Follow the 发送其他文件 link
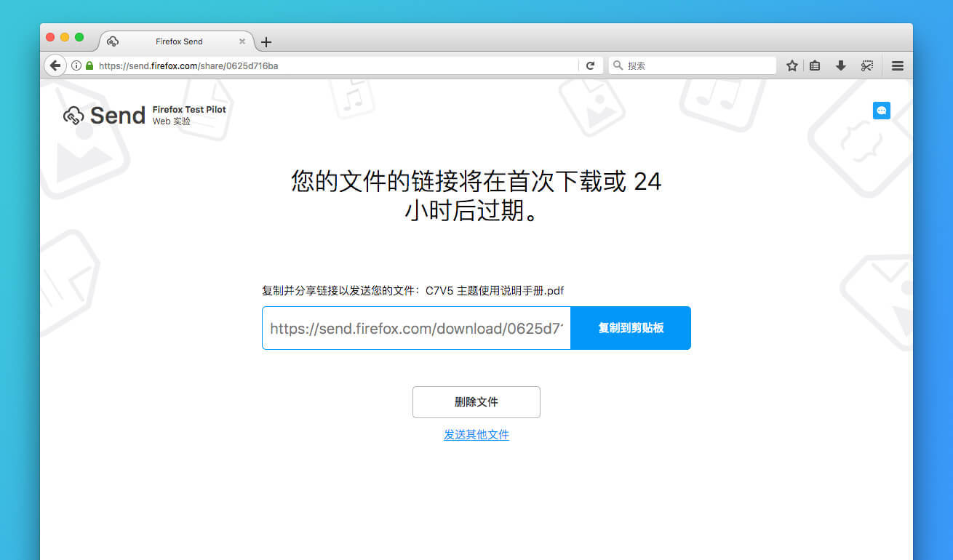 476,435
